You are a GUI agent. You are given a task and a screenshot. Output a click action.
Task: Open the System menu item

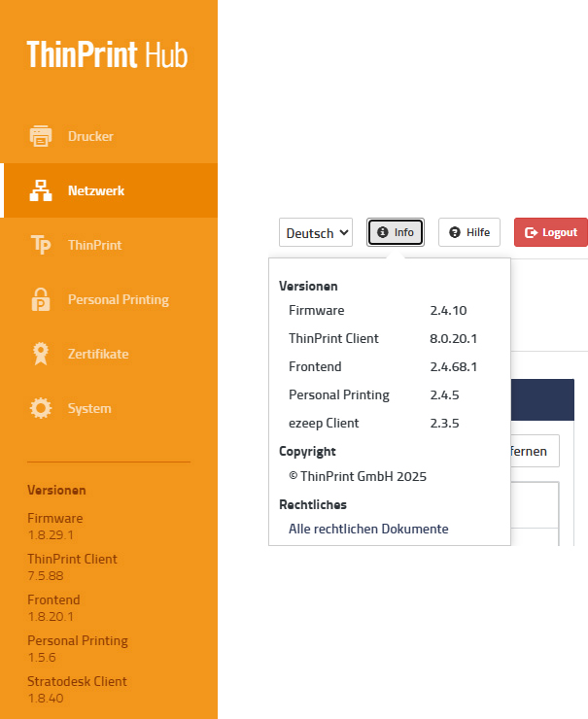109,408
